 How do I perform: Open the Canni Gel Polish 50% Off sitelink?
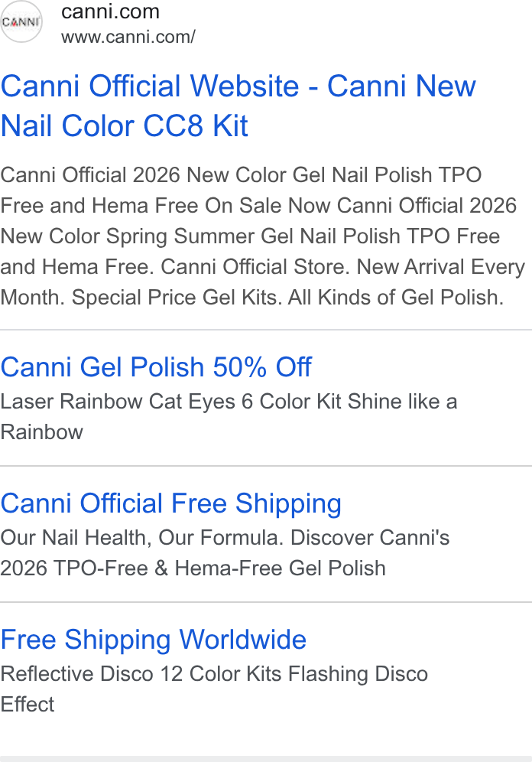[156, 367]
